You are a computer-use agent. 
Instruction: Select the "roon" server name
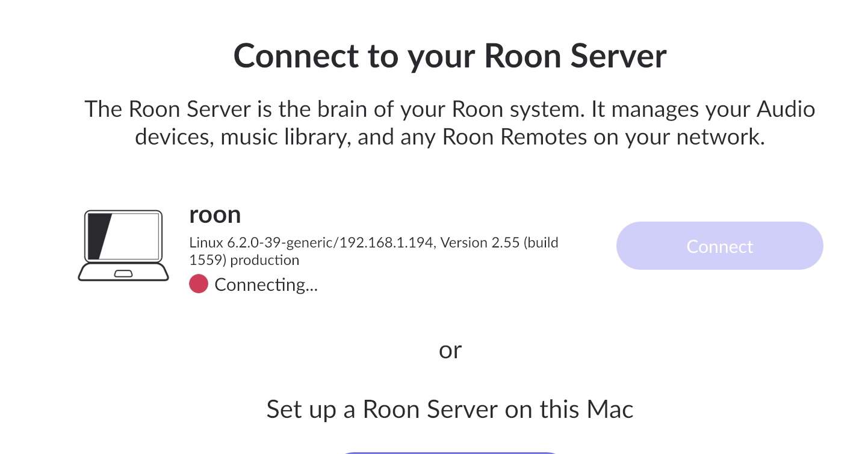click(215, 214)
